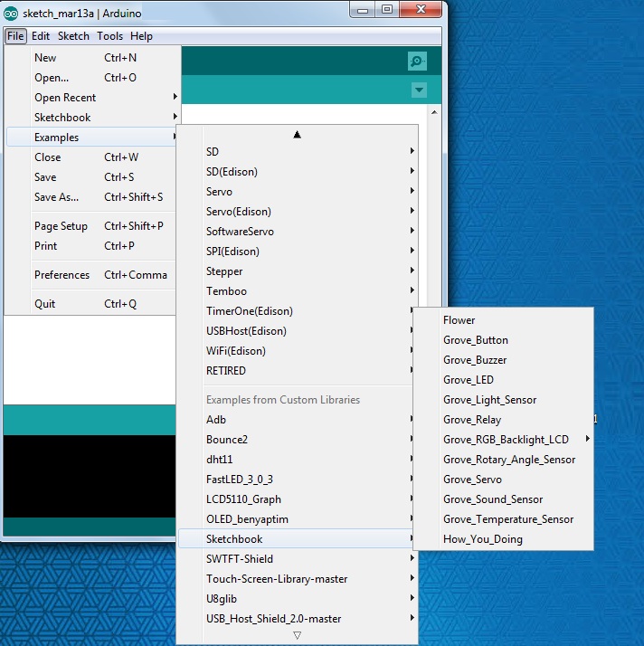Open the Bounce2 library examples
644x646 pixels.
point(296,439)
